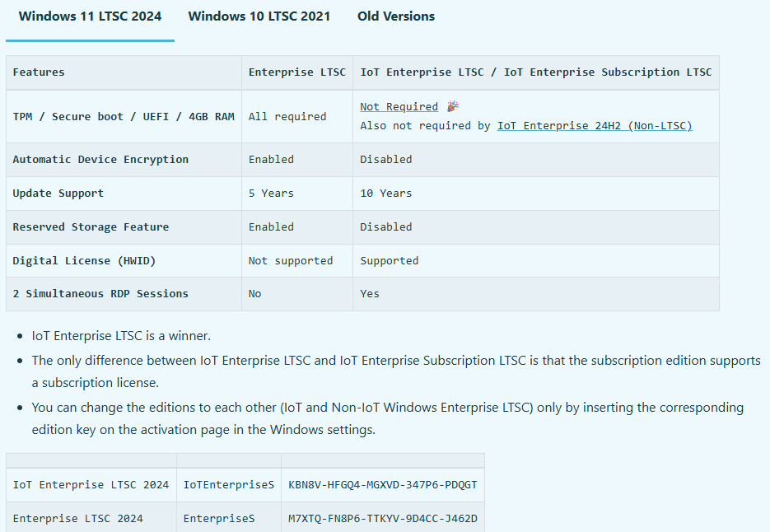
Task: Select the IoT Enterprise LTSC 2024 product key
Action: pos(382,484)
